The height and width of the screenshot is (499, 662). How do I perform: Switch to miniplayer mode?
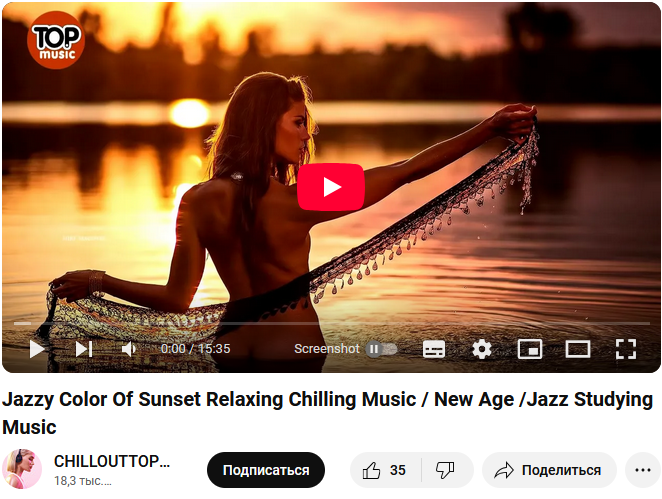click(x=530, y=349)
